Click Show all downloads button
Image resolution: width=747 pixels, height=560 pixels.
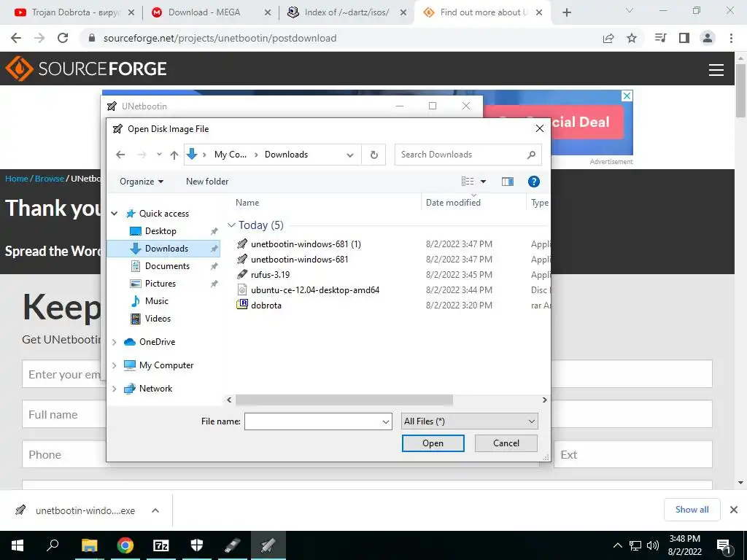[692, 510]
